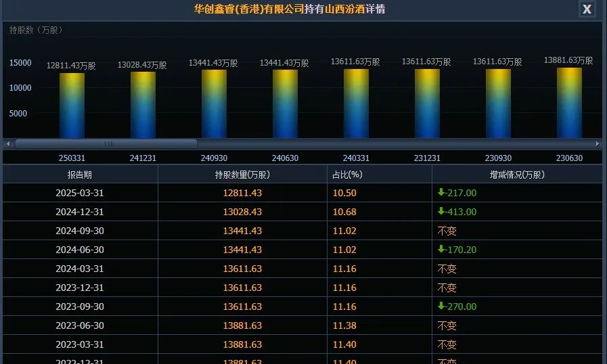Click 不变 in the 2024-09-30 row
Viewport: 607px width, 364px height.
[447, 231]
